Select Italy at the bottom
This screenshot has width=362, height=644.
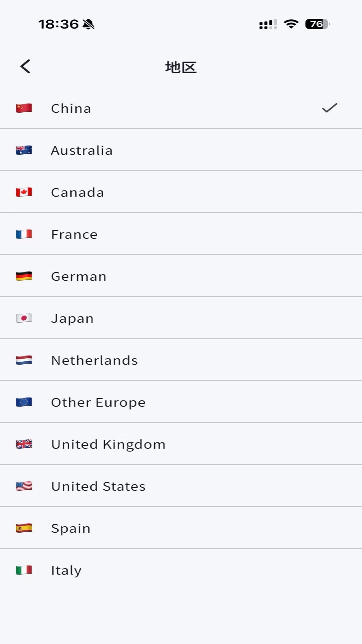[181, 570]
